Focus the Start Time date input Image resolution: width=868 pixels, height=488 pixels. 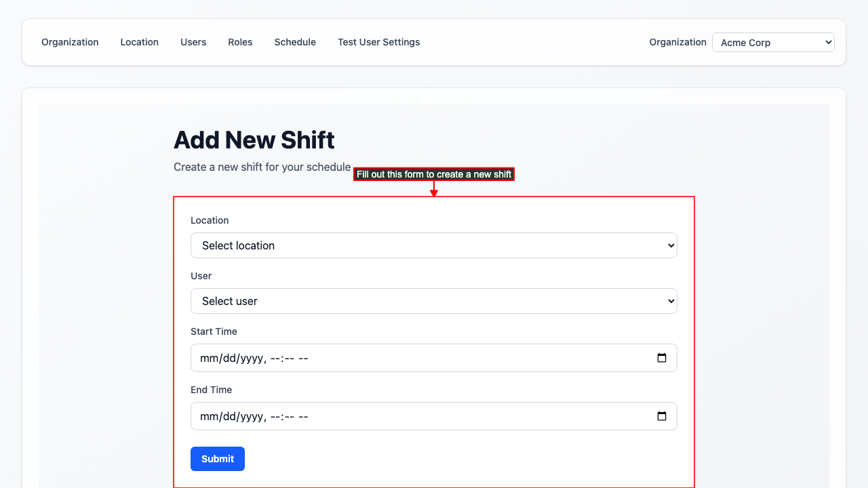[x=407, y=358]
